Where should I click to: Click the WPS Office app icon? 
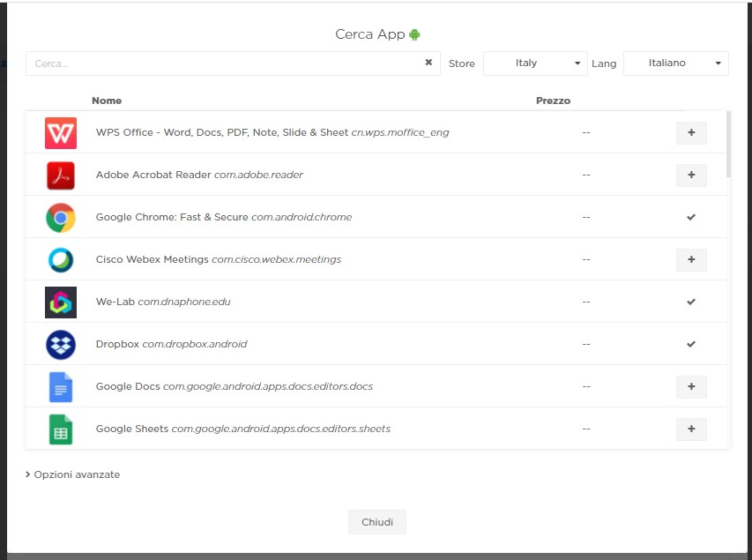[61, 133]
